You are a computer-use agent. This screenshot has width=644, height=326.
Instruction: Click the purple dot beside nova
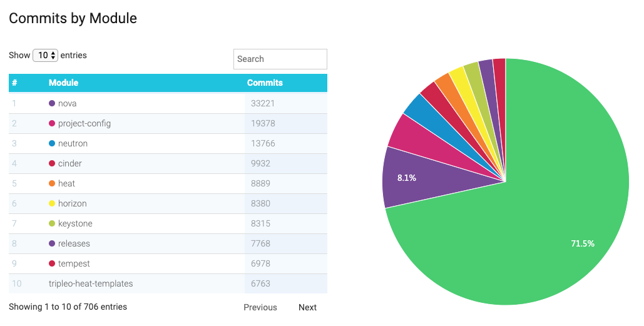coord(52,103)
